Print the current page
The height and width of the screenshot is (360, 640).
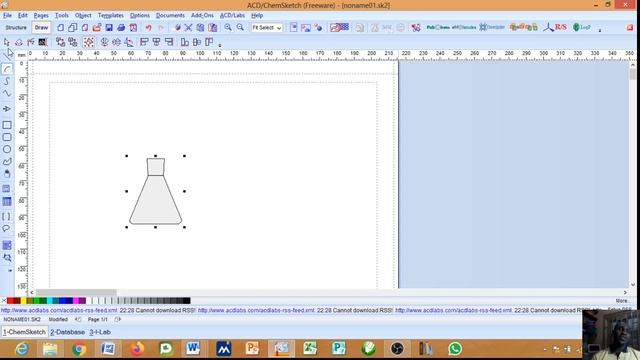tap(121, 28)
